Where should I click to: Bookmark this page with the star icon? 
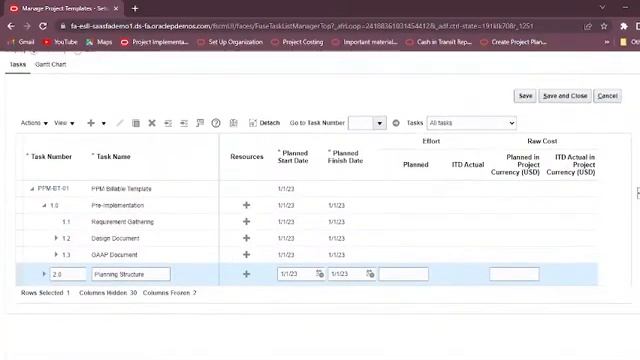point(604,26)
